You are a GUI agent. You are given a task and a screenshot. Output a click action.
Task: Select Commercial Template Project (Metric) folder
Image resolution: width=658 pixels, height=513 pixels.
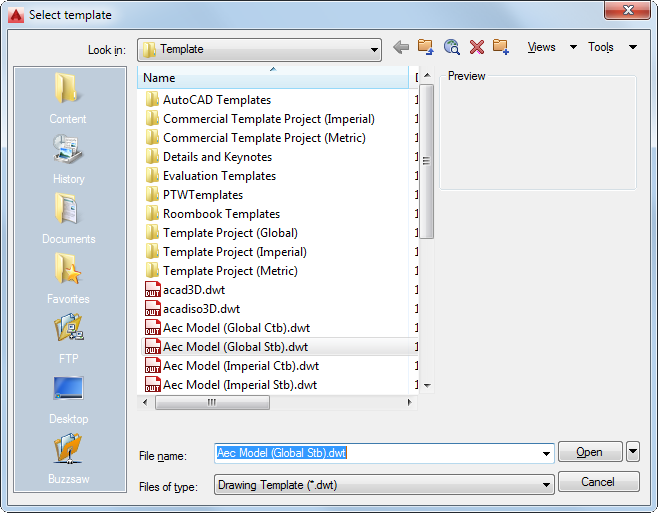[x=256, y=138]
